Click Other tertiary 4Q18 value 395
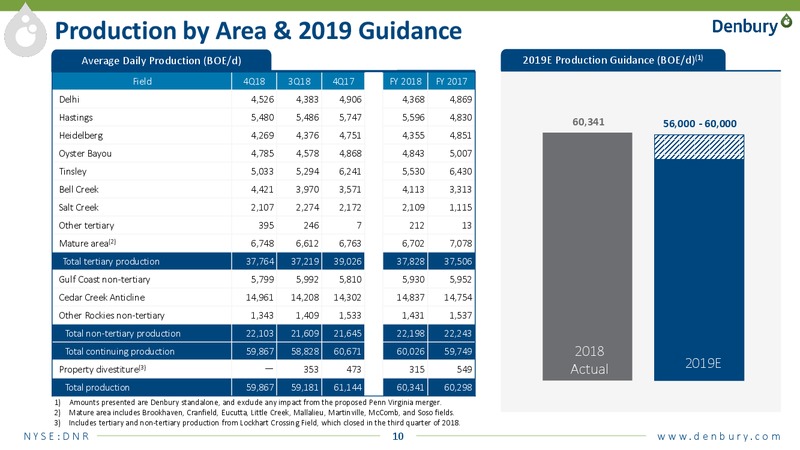The height and width of the screenshot is (450, 800). pyautogui.click(x=266, y=226)
